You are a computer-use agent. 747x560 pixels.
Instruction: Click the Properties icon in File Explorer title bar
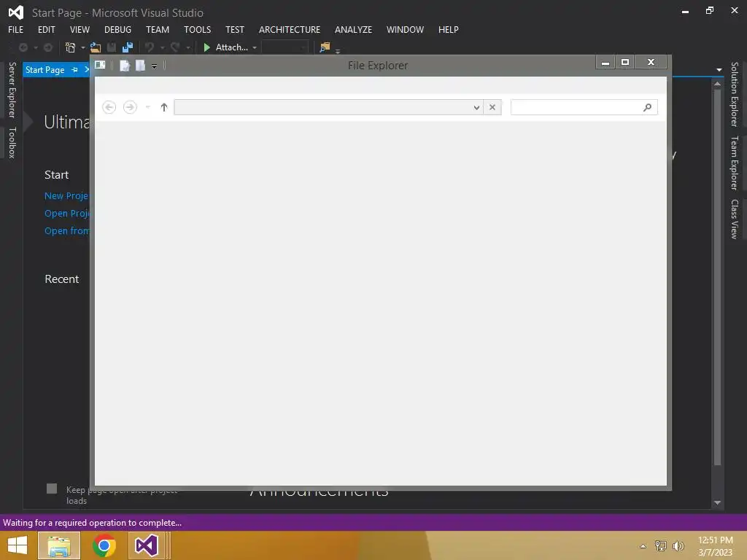click(125, 65)
